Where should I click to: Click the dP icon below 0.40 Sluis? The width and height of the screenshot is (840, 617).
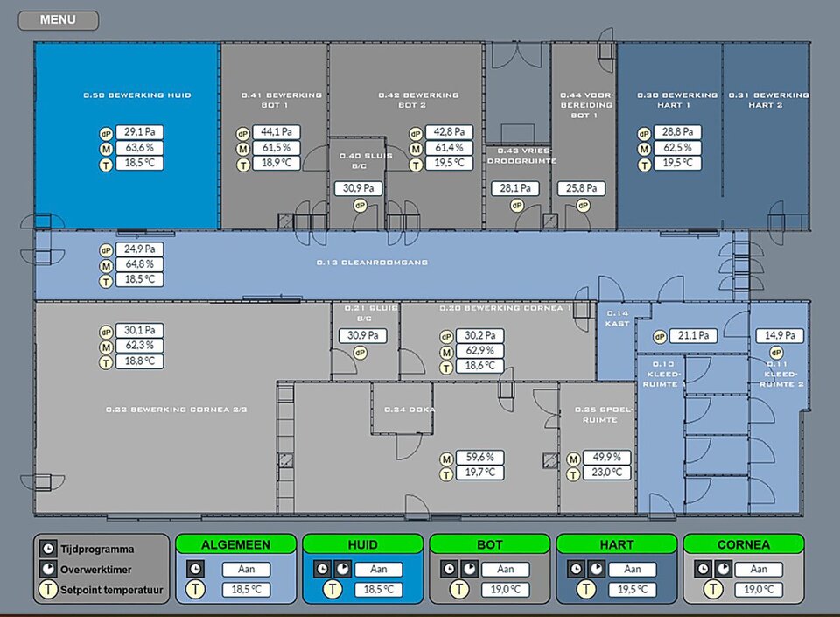[359, 205]
